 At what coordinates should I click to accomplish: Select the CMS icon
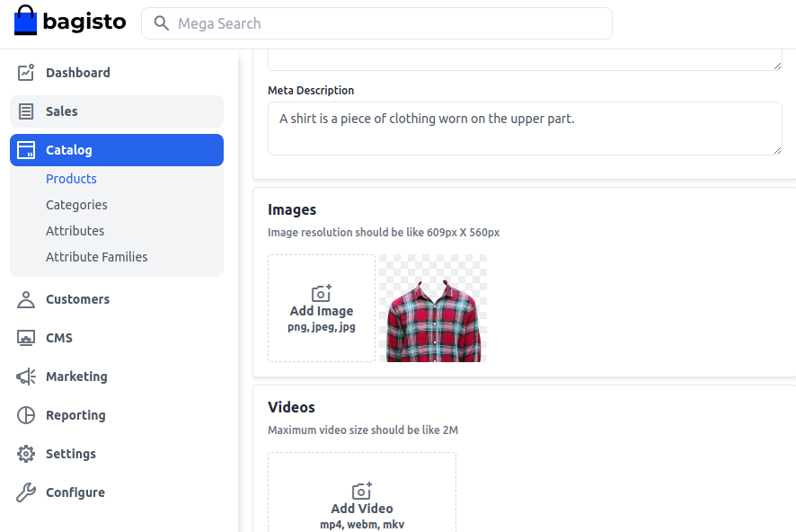point(26,337)
